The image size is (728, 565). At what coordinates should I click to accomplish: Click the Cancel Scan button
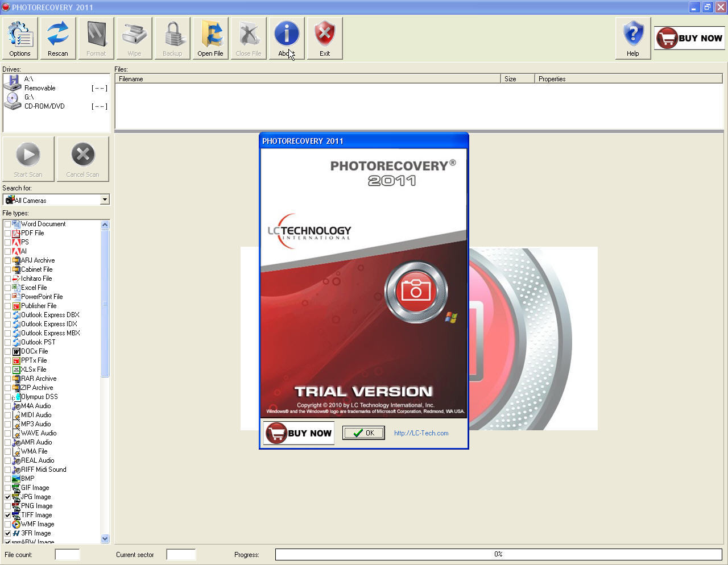[x=82, y=159]
